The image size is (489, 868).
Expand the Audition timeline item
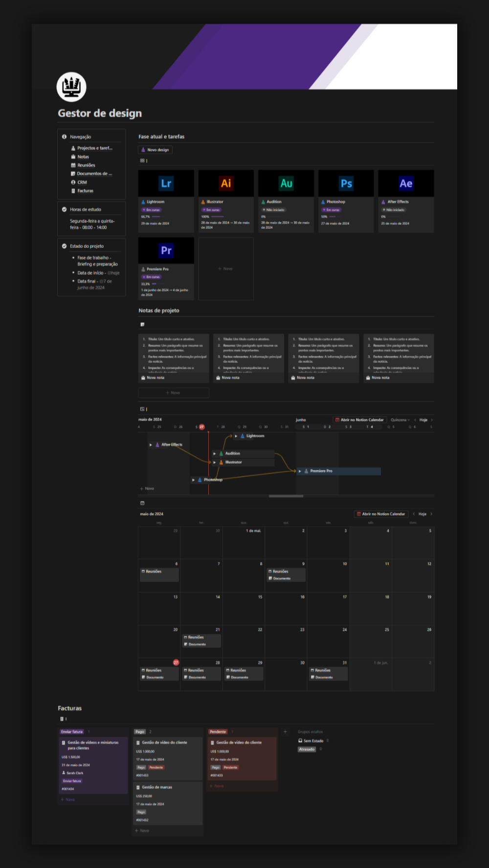point(215,453)
